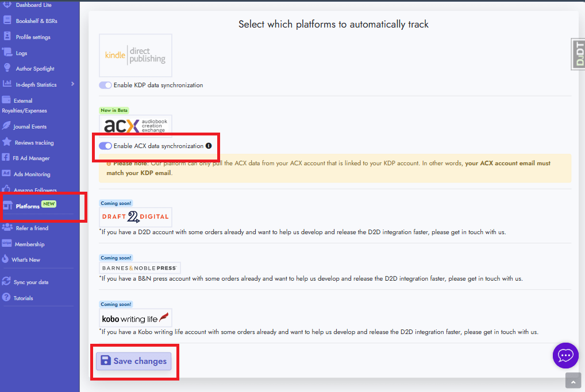Click ACX email must match KDP note
This screenshot has width=585, height=392.
click(335, 168)
